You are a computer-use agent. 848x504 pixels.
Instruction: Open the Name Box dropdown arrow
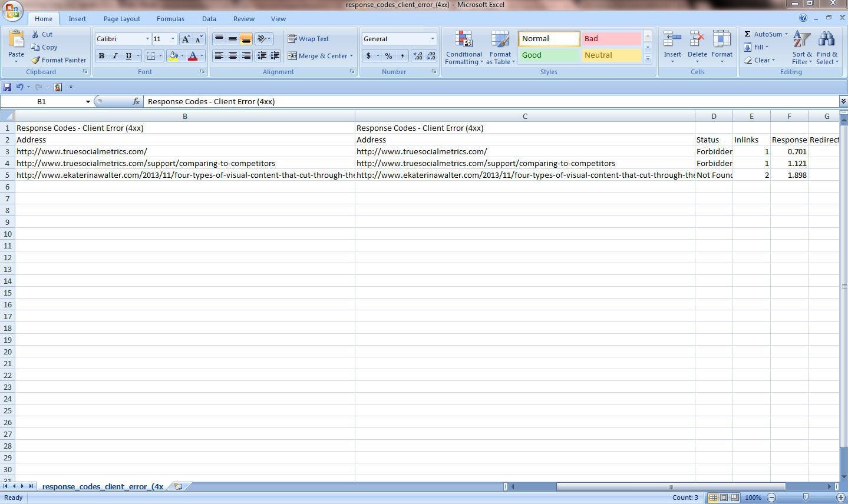click(88, 102)
